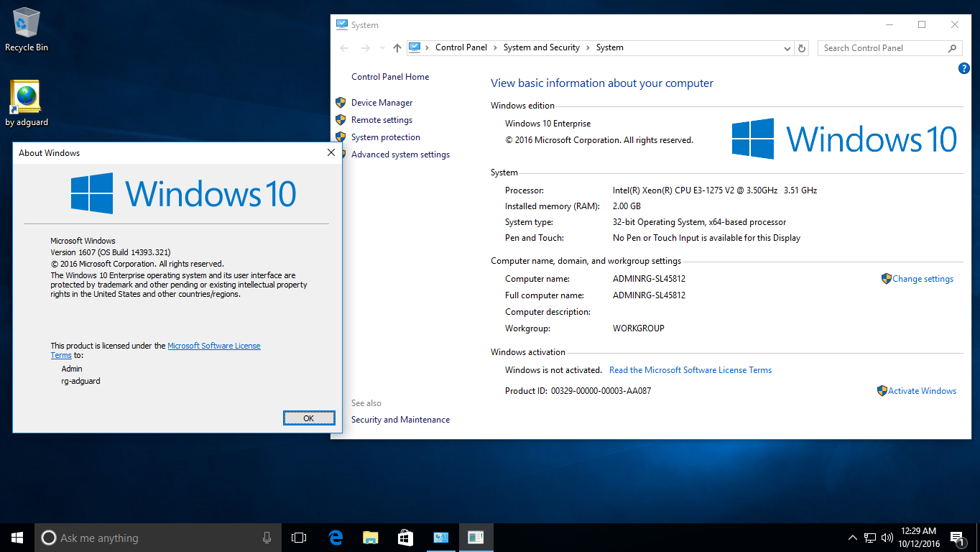
Task: Click the Back arrow in System window
Action: tap(344, 48)
